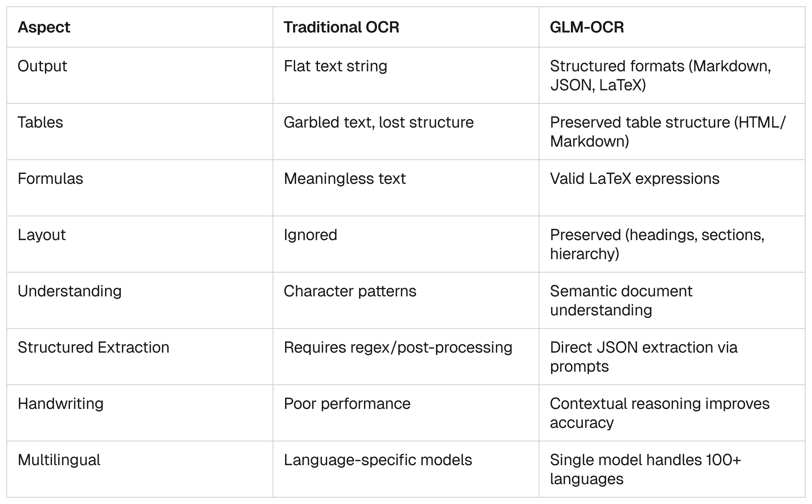Select the Traditional OCR column header
The image size is (812, 504).
coord(341,27)
